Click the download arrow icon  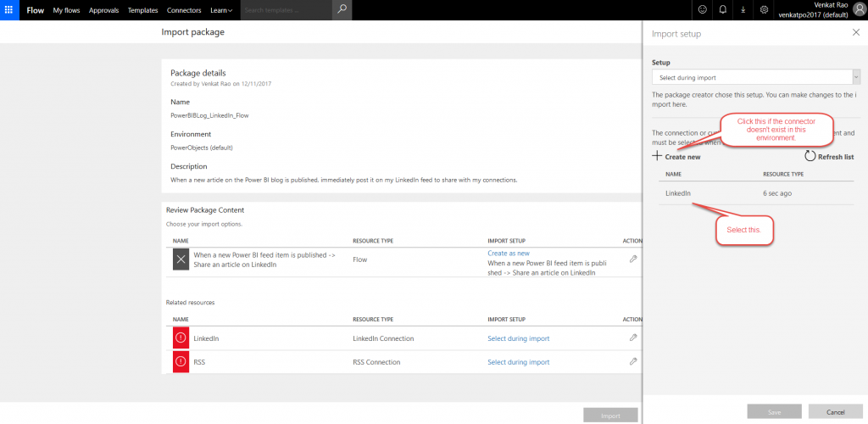click(743, 10)
